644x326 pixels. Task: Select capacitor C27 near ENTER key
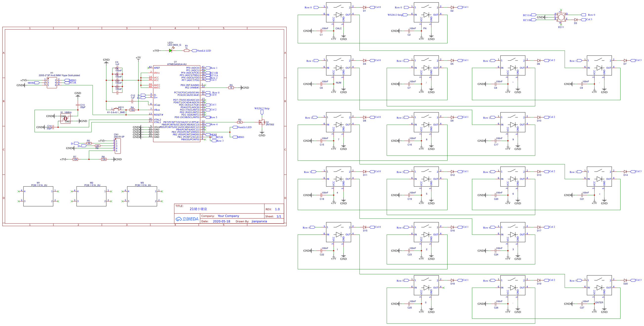pos(582,304)
